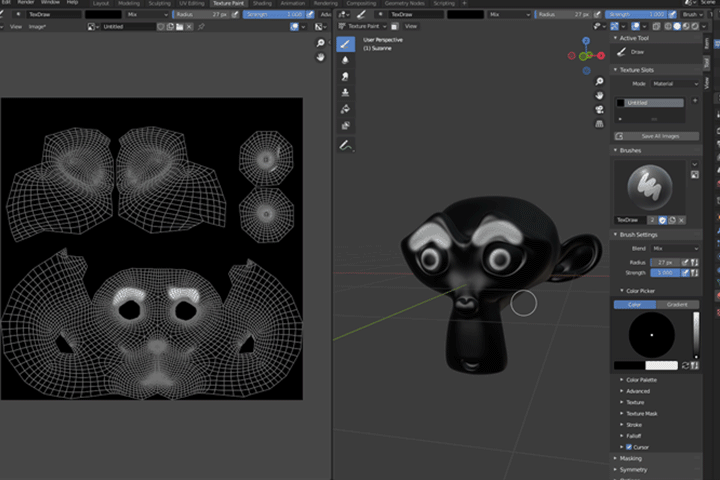Toggle fake user shield for sidebar TexDraw brush

point(663,220)
